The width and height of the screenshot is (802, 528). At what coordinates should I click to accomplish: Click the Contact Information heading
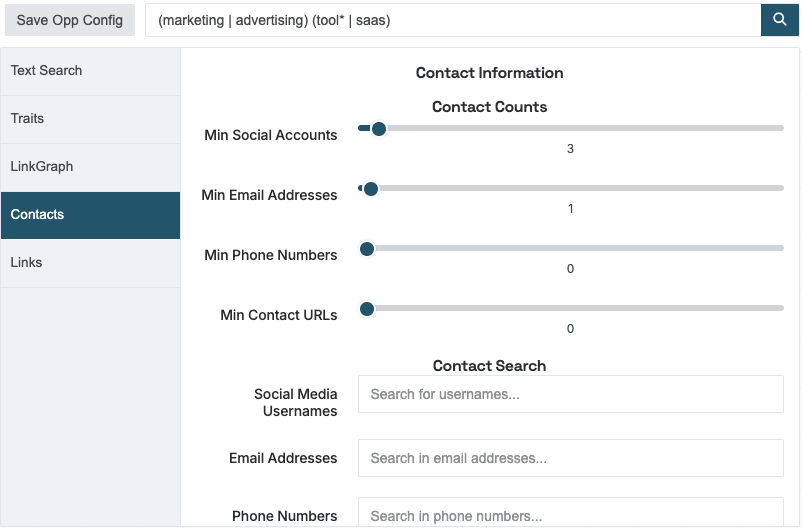click(x=489, y=73)
